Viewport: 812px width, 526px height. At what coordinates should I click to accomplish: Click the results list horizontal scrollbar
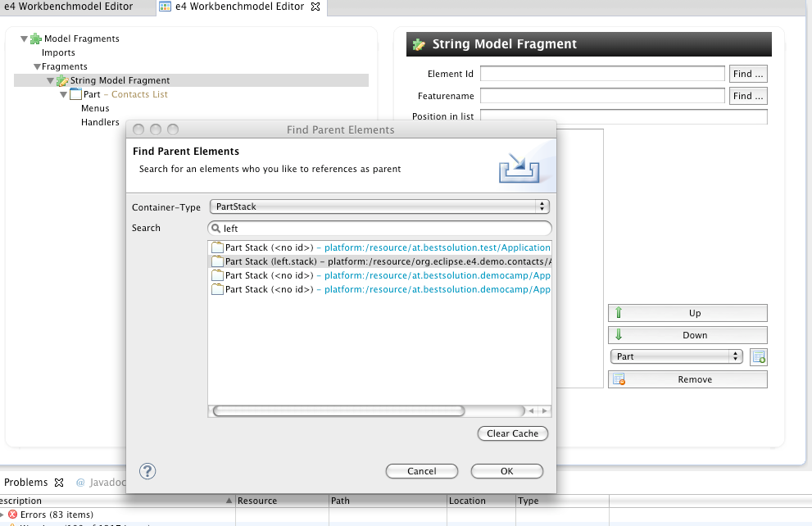tap(338, 410)
